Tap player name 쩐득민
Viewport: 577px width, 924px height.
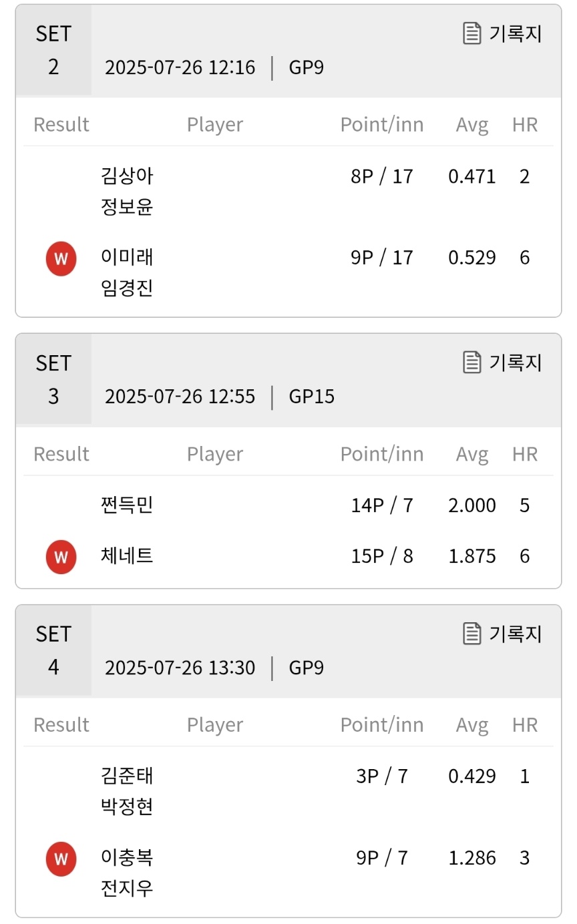click(127, 505)
